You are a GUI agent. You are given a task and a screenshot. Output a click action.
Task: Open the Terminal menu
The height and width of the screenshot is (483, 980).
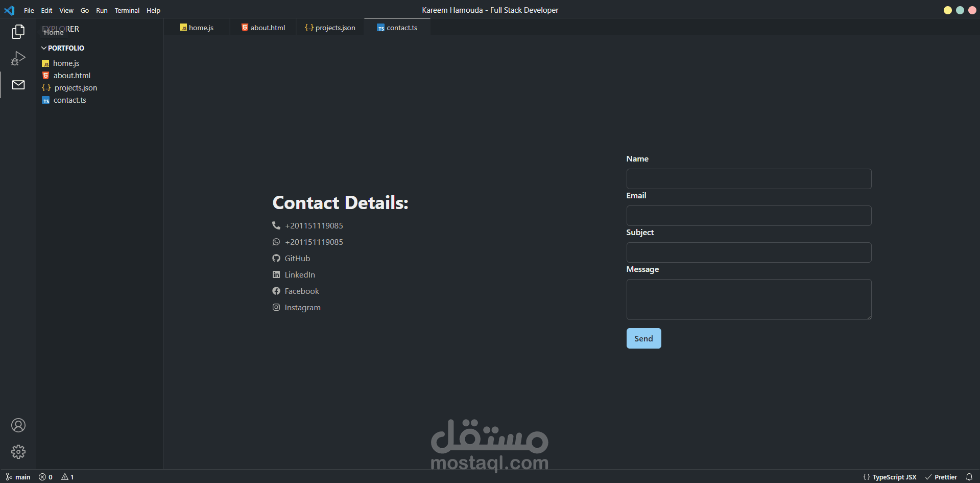tap(127, 10)
